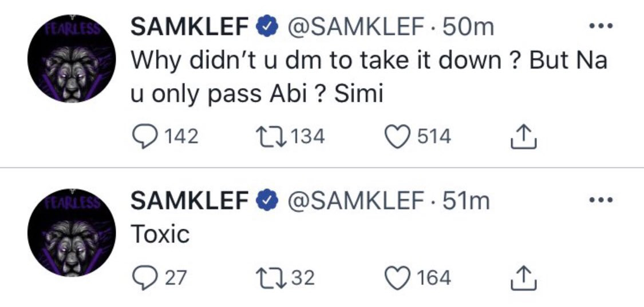The height and width of the screenshot is (307, 644).
Task: Open the tweet that says 'Toxic'
Action: (160, 234)
